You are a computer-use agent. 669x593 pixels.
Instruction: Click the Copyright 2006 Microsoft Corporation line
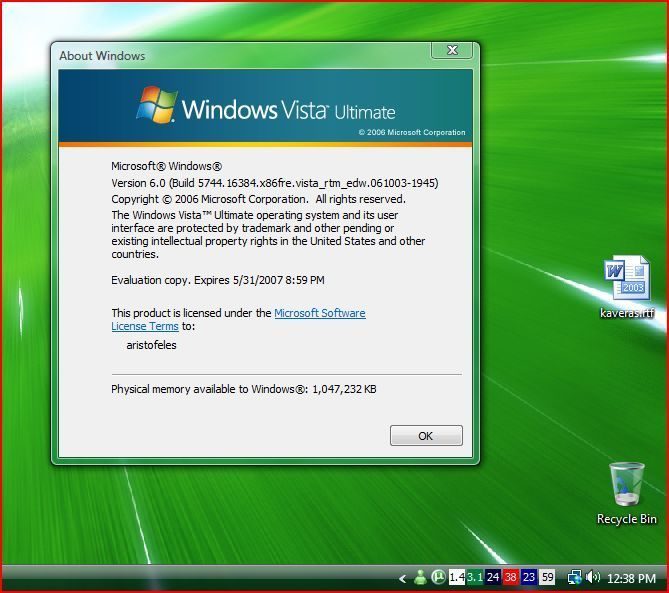[x=258, y=199]
